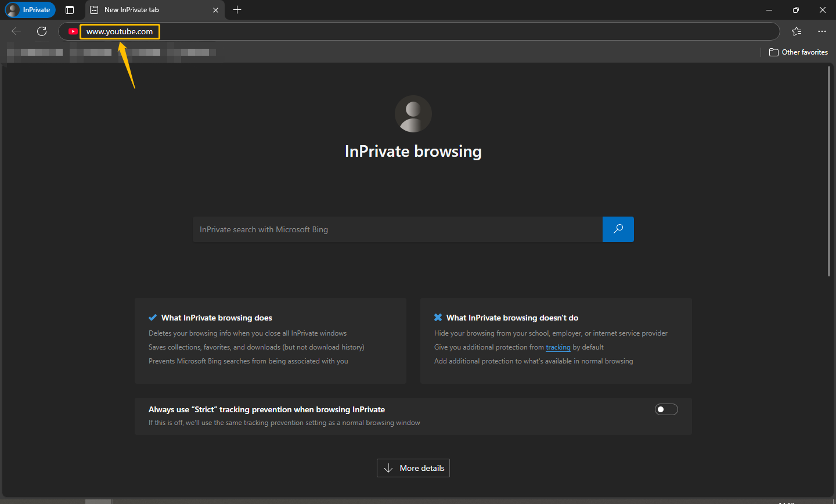Viewport: 836px width, 504px height.
Task: Open the Favorites star icon
Action: tap(797, 31)
